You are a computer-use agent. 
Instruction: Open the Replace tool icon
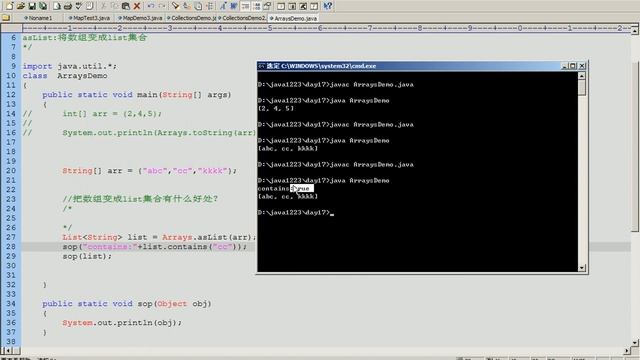186,6
